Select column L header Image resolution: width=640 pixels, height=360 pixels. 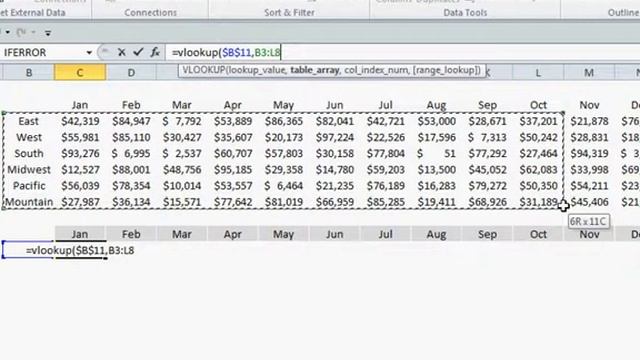(x=538, y=73)
